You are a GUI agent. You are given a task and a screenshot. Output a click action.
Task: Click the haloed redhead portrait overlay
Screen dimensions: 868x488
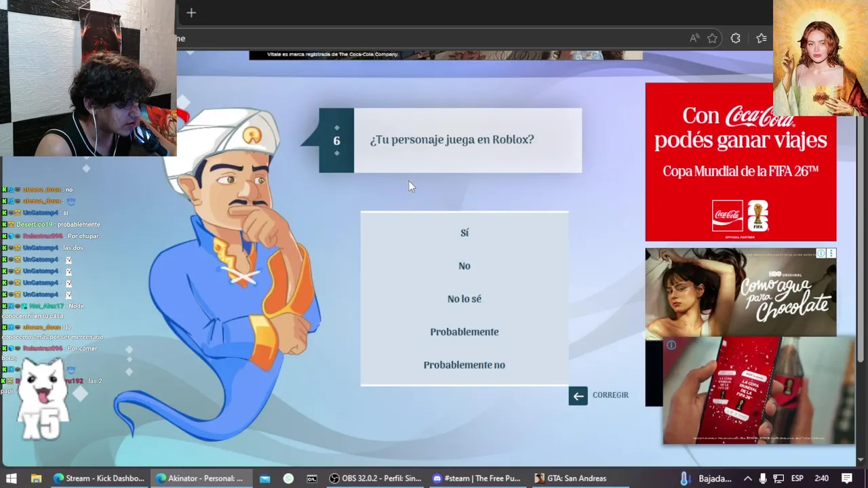821,58
